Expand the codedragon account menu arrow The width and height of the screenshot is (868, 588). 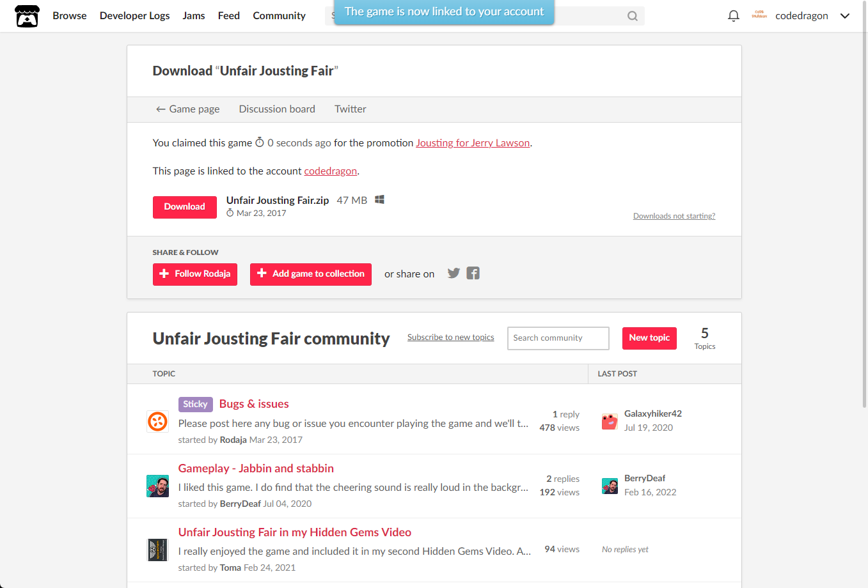point(845,16)
